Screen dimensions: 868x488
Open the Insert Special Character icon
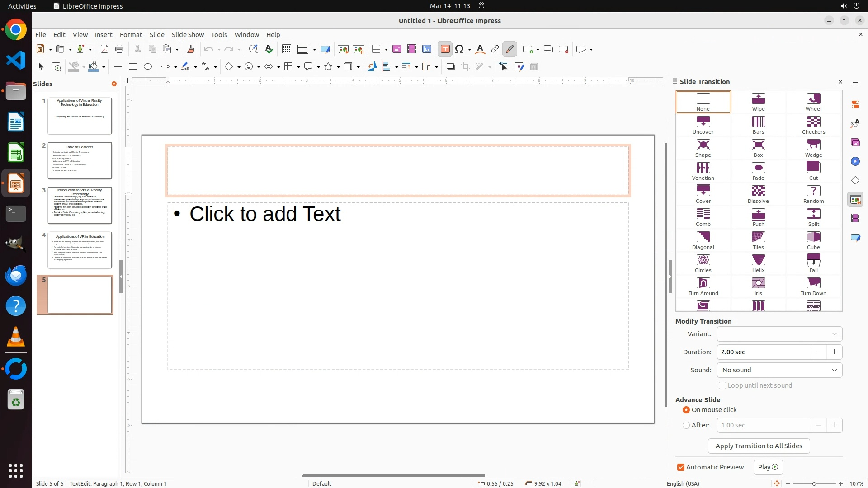click(x=460, y=49)
